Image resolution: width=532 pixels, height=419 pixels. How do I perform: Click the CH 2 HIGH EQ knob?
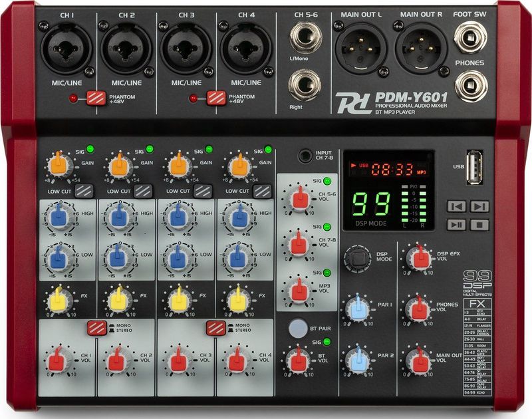point(119,217)
